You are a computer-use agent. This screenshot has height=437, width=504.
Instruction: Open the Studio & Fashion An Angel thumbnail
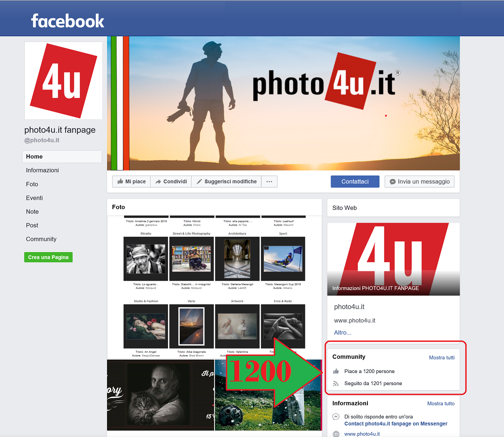146,326
